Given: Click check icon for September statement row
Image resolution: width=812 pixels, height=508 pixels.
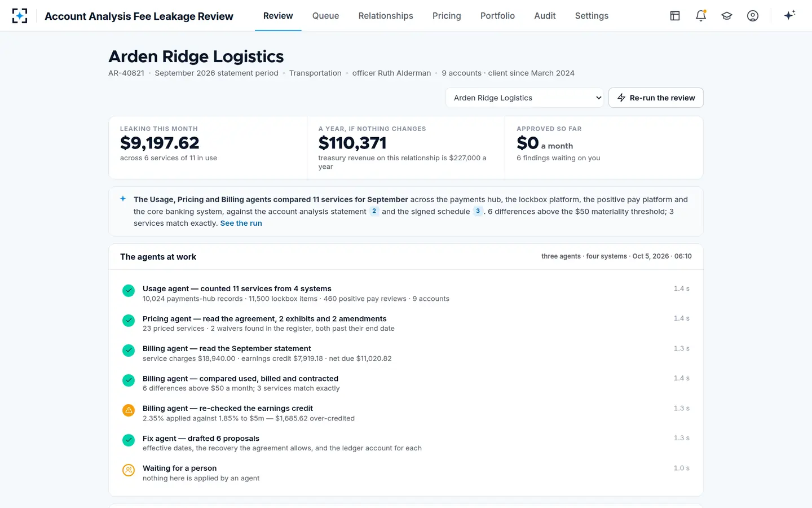Looking at the screenshot, I should pyautogui.click(x=129, y=351).
